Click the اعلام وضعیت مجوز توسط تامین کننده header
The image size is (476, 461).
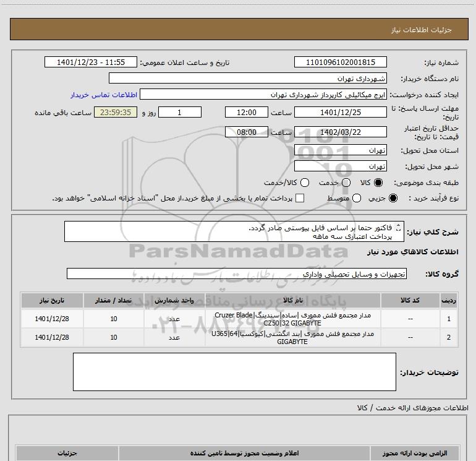coord(244,454)
